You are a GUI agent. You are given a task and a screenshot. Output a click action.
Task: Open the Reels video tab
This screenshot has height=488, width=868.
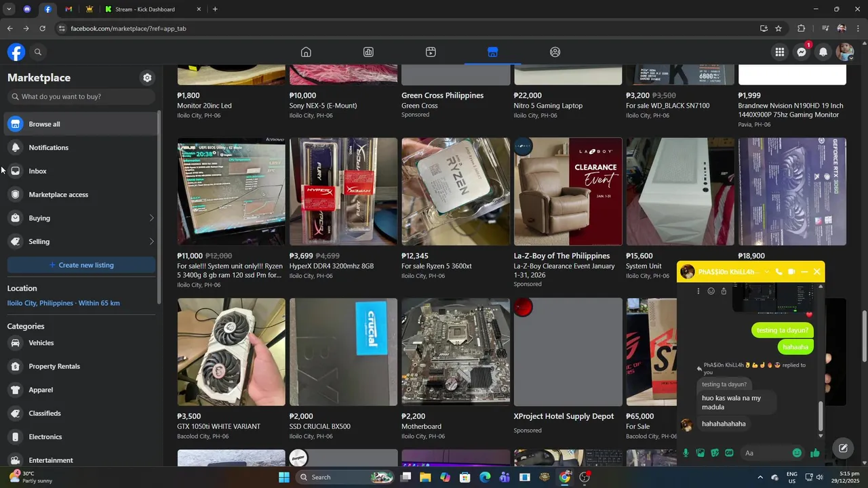coord(431,52)
